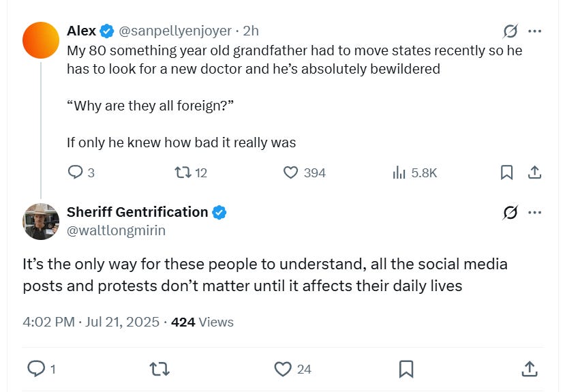The height and width of the screenshot is (392, 565).
Task: Open Grok icon on Sheriff Gentrification's post
Action: pos(509,213)
